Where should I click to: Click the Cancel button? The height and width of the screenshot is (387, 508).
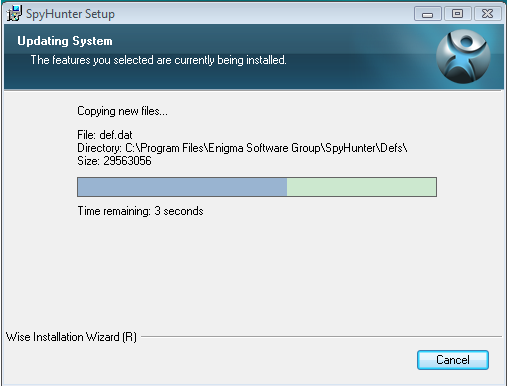[453, 360]
